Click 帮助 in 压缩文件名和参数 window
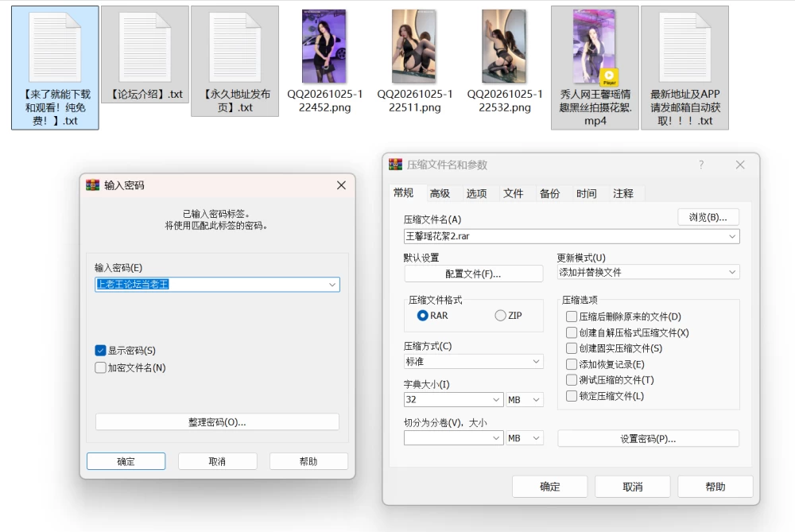Screen dimensions: 795x532 pos(715,487)
